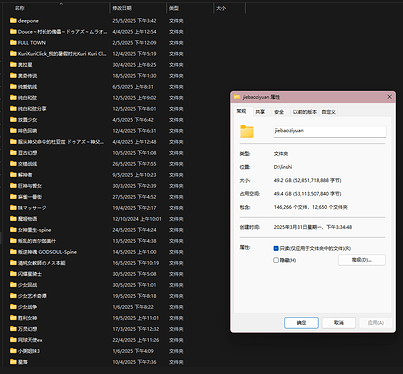Viewport: 403px width, 374px height.
Task: Click the size value 49.2 GB
Action: (x=307, y=180)
